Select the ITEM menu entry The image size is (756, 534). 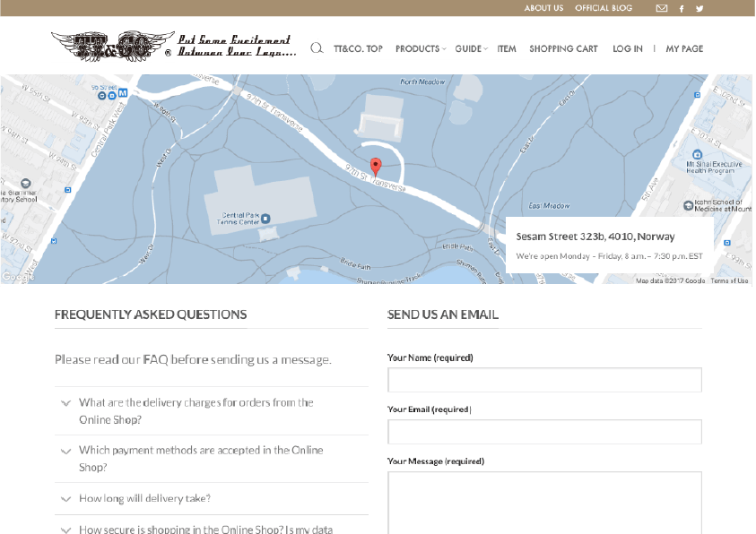click(507, 48)
